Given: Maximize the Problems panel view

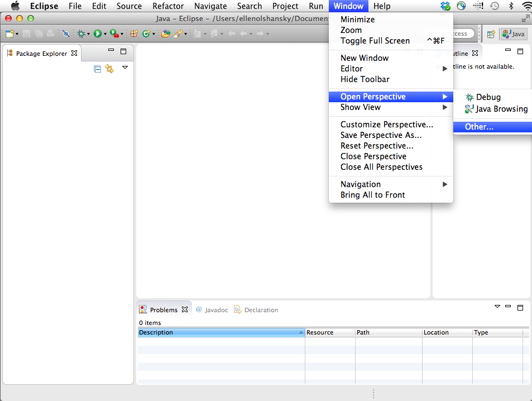Looking at the screenshot, I should 520,307.
